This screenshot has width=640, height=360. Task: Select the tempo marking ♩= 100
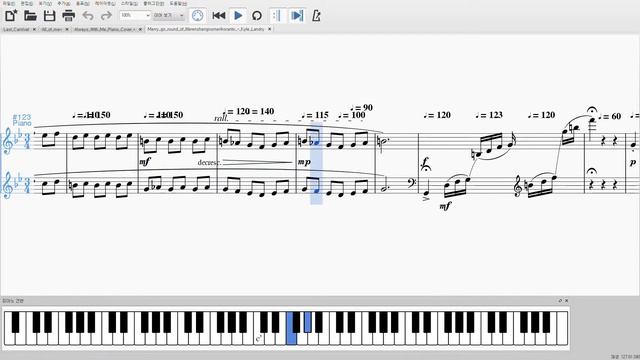pyautogui.click(x=352, y=116)
